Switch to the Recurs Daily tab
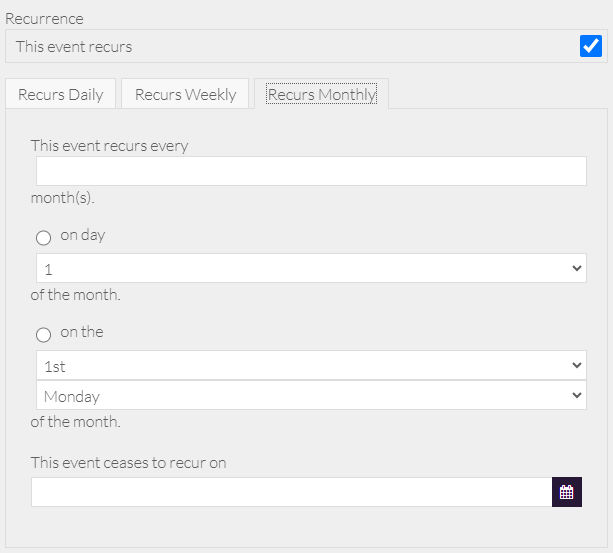The height and width of the screenshot is (553, 613). 61,95
